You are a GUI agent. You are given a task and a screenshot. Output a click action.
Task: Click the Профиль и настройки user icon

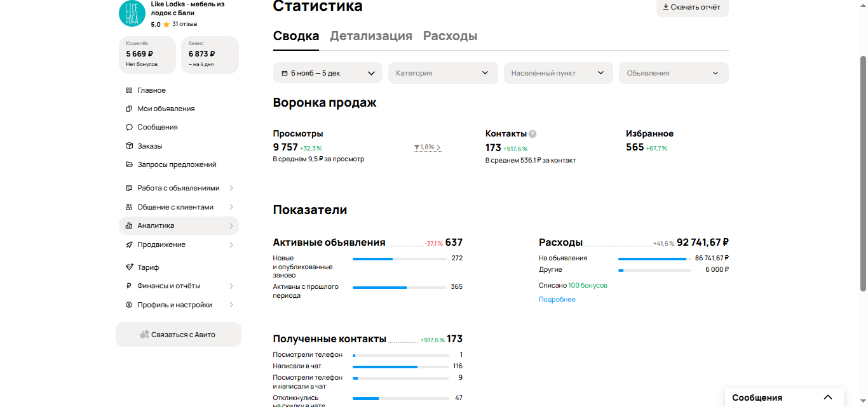coord(129,305)
